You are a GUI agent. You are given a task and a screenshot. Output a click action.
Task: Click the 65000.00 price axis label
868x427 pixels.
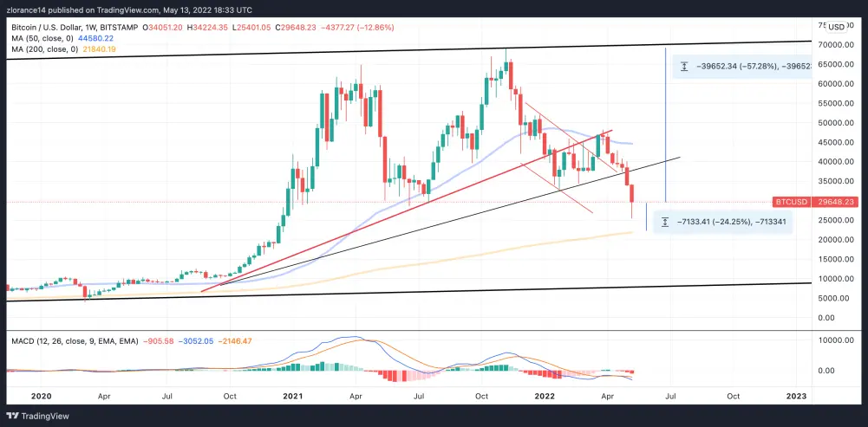coord(834,64)
